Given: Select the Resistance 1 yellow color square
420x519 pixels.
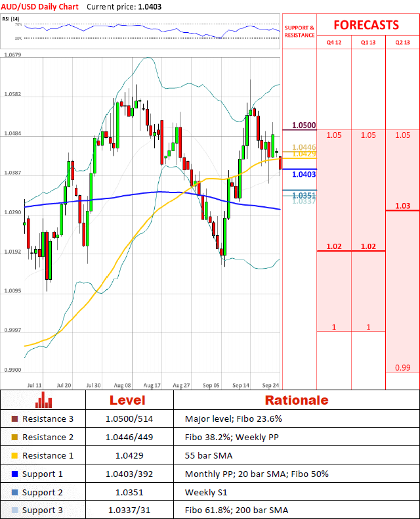Looking at the screenshot, I should pyautogui.click(x=15, y=455).
